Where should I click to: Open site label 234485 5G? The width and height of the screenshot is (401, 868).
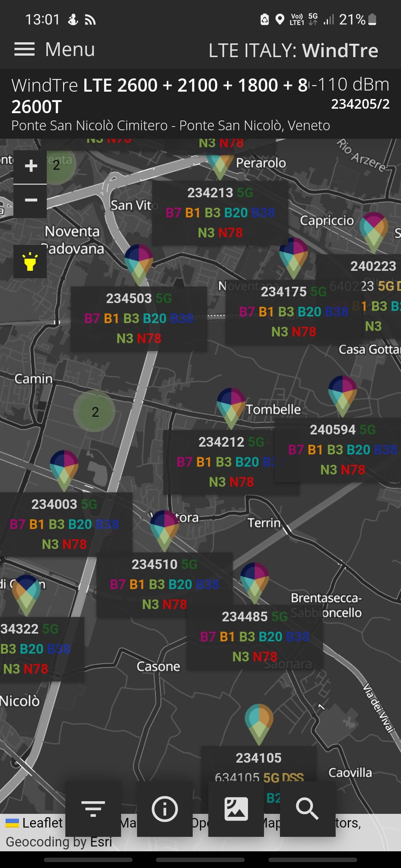255,637
